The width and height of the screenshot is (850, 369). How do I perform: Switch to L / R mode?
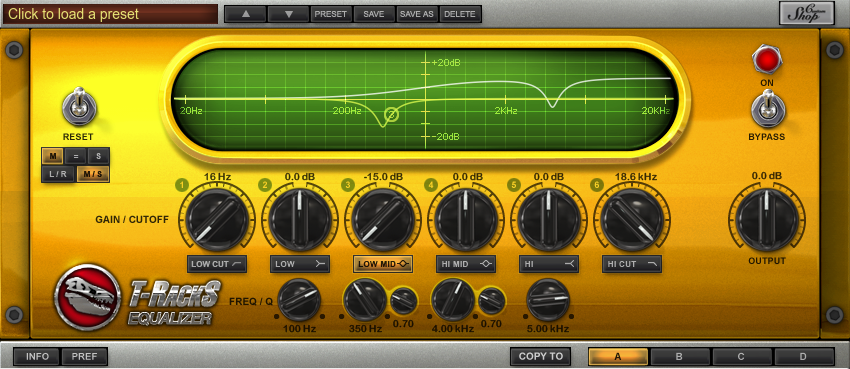[x=58, y=174]
